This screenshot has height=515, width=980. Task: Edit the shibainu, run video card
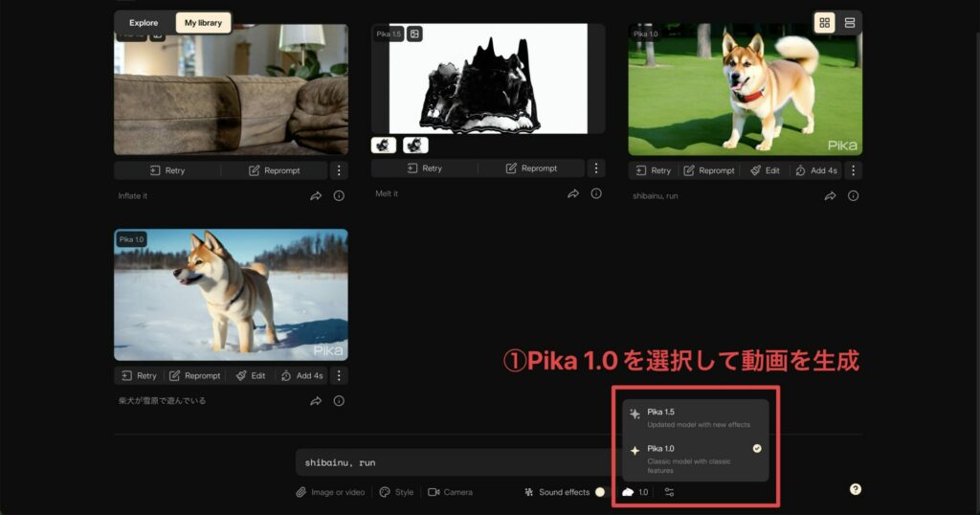click(x=765, y=170)
